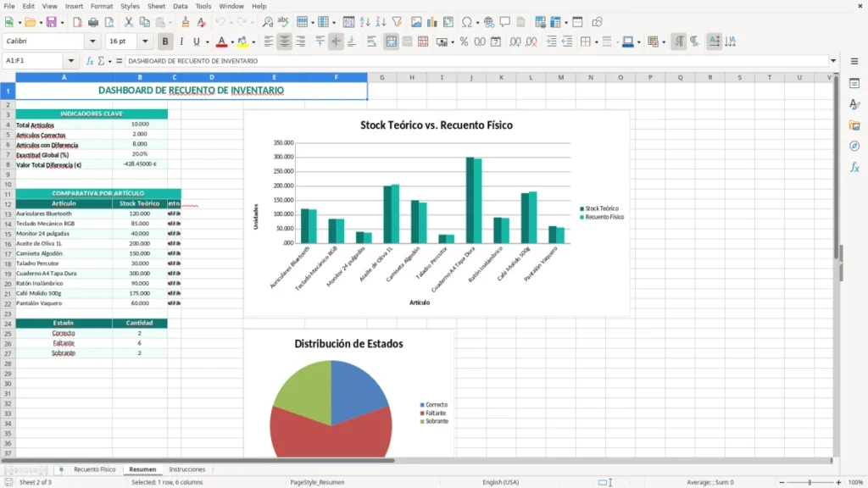Cut selection with the scissors icon

129,22
